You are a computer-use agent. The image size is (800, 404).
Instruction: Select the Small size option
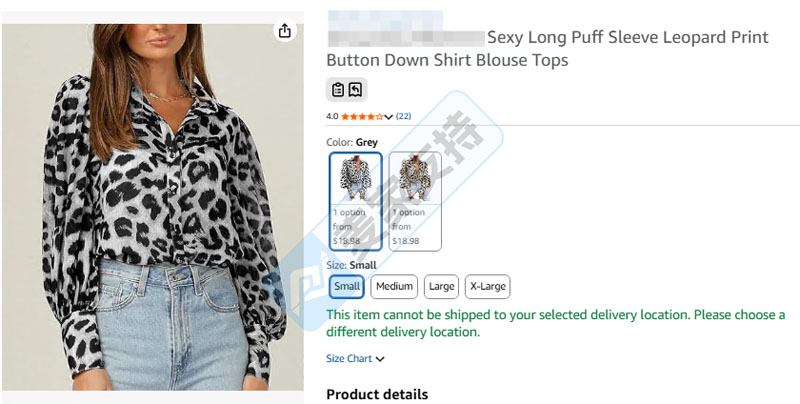point(347,286)
